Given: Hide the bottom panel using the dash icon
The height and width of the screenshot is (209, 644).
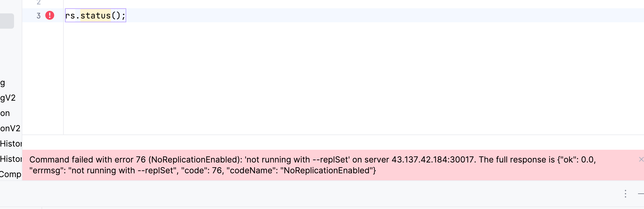Looking at the screenshot, I should click(x=640, y=194).
